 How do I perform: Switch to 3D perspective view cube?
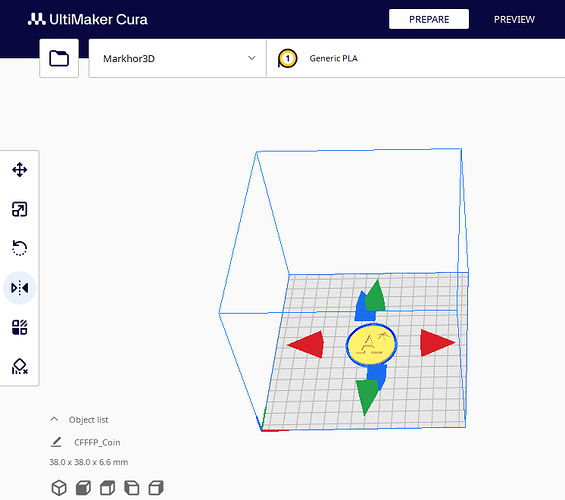(x=59, y=488)
